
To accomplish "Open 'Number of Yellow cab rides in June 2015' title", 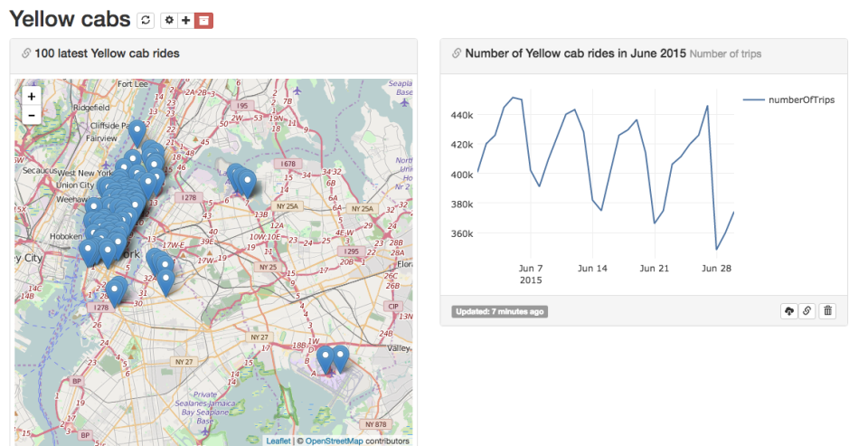I will [575, 54].
